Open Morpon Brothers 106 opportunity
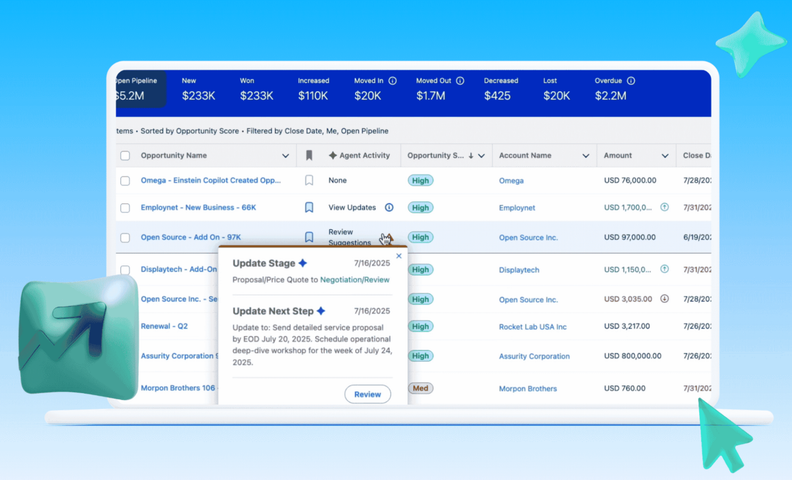The image size is (792, 480). point(179,388)
